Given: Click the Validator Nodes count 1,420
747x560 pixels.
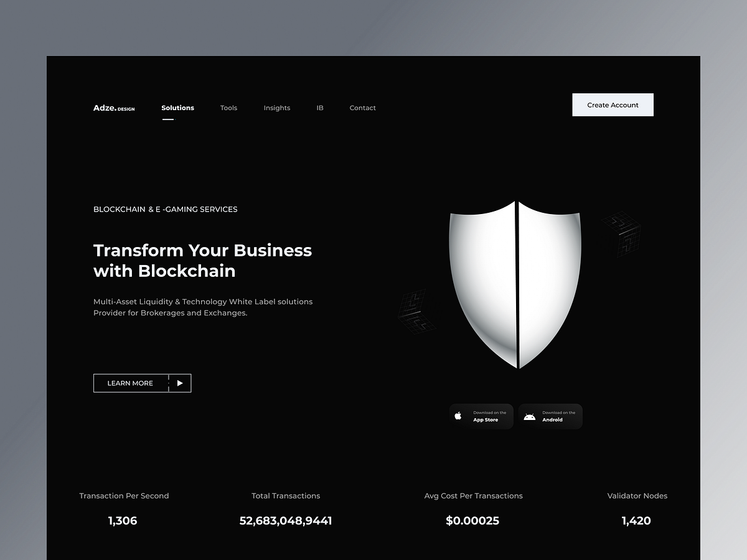Looking at the screenshot, I should click(x=636, y=521).
